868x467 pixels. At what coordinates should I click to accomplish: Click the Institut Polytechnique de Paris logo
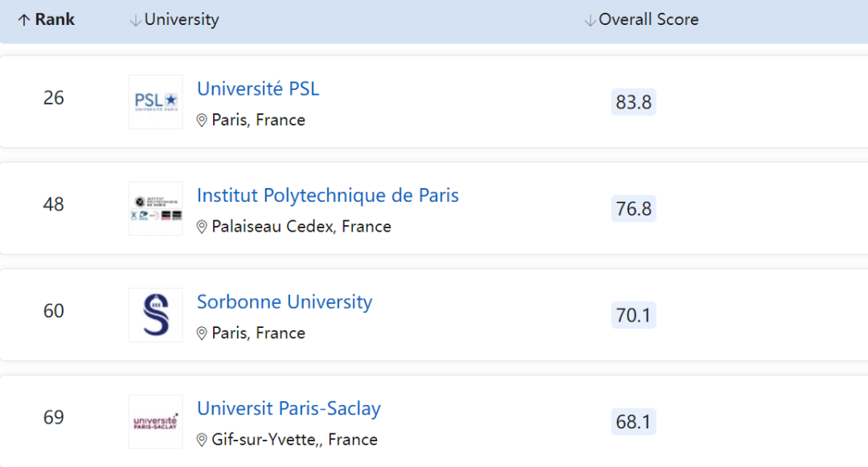[156, 208]
